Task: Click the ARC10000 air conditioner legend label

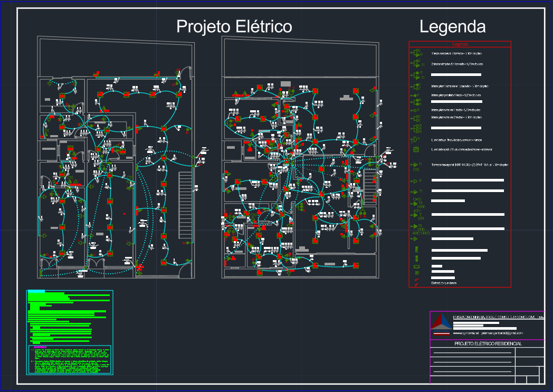Action: pos(420,233)
